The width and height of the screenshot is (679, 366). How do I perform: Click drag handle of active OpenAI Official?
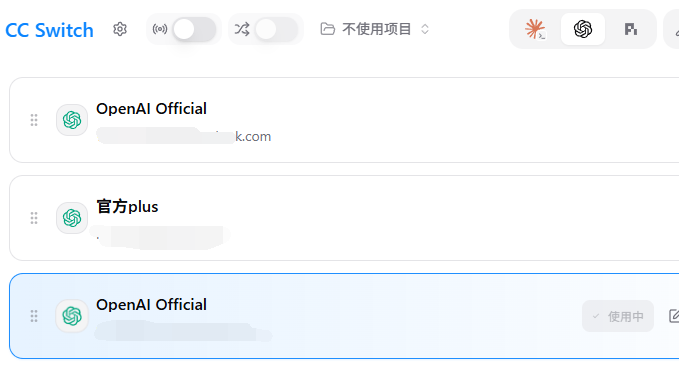(x=34, y=316)
